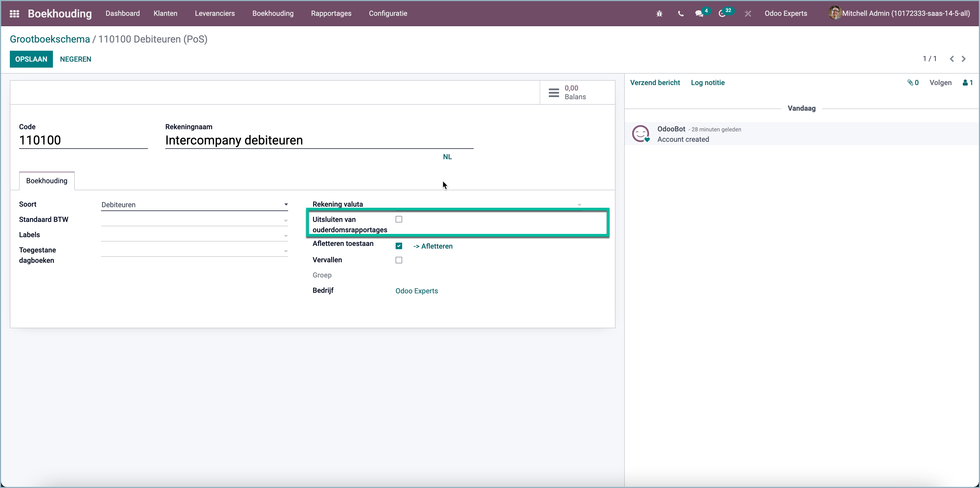Screen dimensions: 980x488
Task: Open the phone call icon
Action: [x=681, y=14]
